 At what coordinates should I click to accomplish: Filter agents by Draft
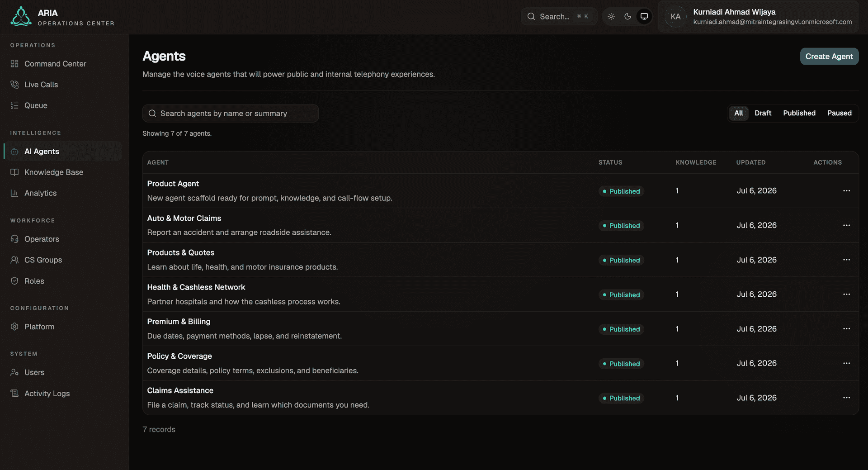[763, 113]
